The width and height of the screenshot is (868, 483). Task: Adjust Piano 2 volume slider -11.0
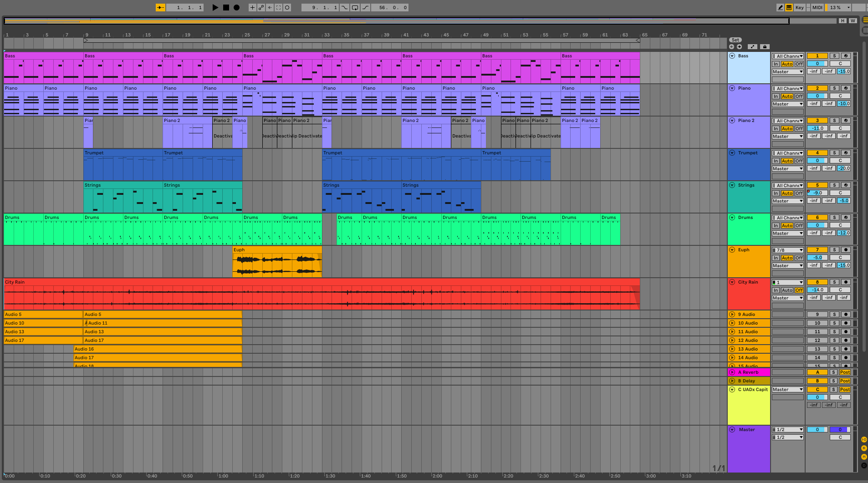tap(817, 128)
